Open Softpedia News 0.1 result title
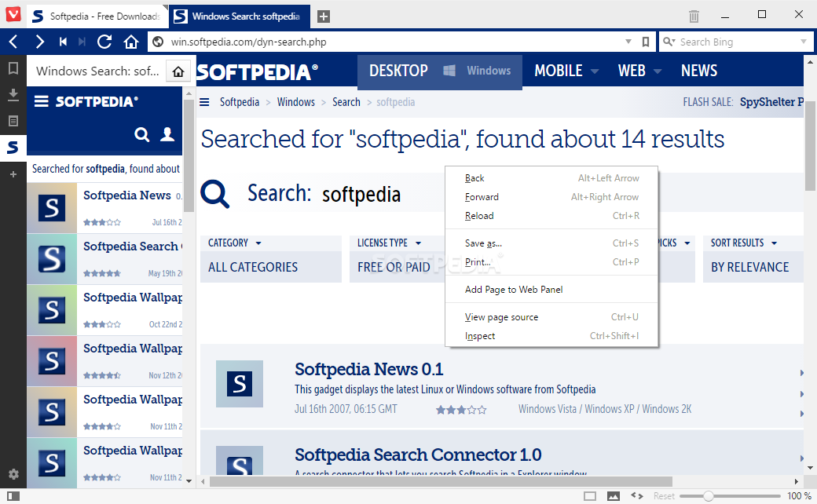This screenshot has width=817, height=504. pyautogui.click(x=369, y=369)
